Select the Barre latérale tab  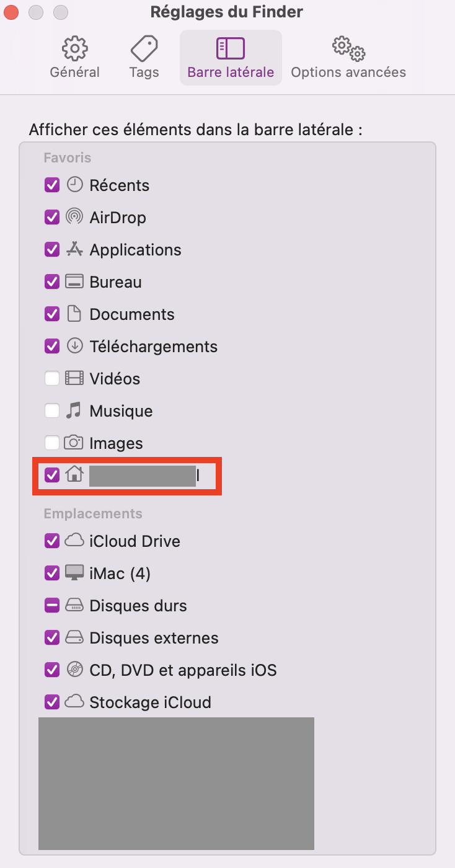[231, 58]
